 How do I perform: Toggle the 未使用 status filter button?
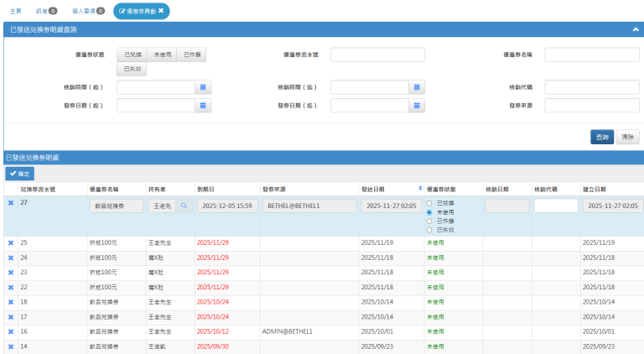[x=162, y=55]
